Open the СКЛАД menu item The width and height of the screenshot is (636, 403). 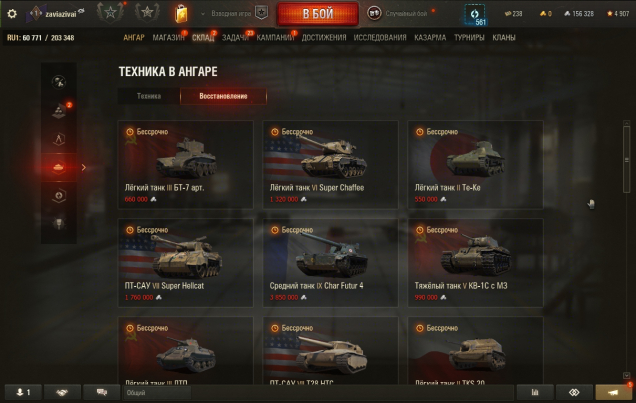pyautogui.click(x=203, y=38)
